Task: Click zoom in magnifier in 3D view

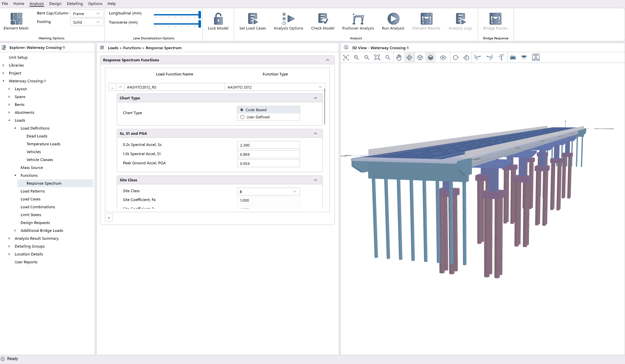Action: (x=356, y=58)
